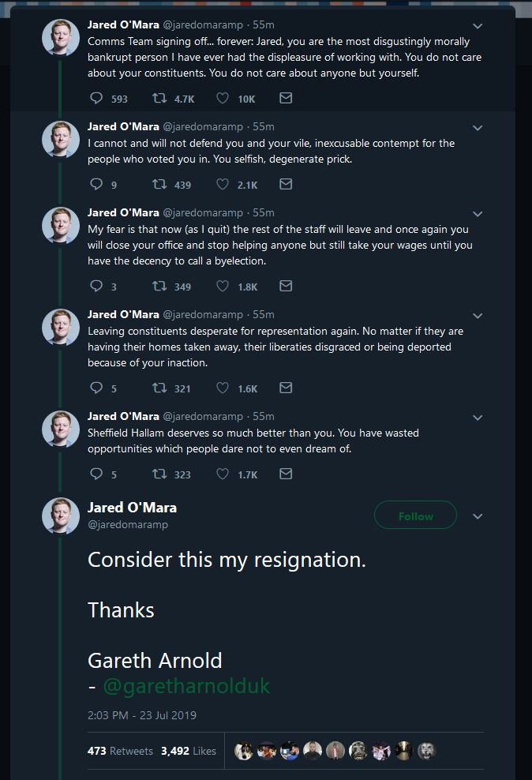This screenshot has width=532, height=780.
Task: Like the tweet showing 10K likes
Action: pos(223,98)
